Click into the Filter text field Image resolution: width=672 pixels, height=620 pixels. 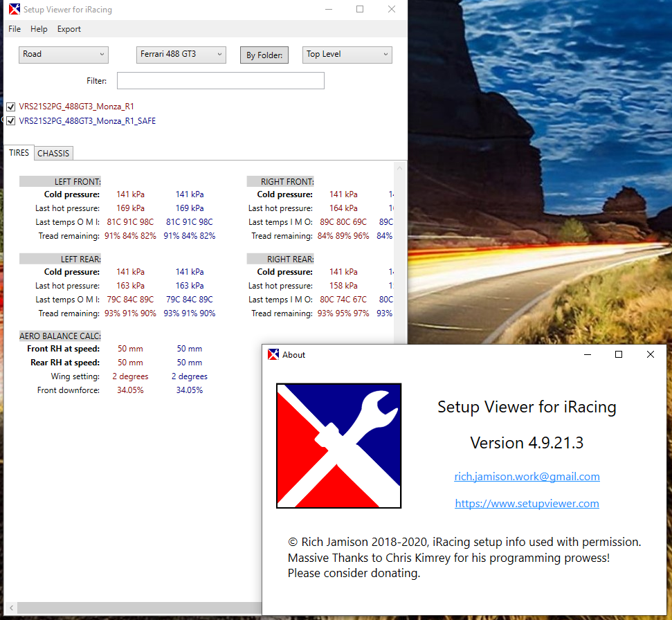pyautogui.click(x=220, y=80)
